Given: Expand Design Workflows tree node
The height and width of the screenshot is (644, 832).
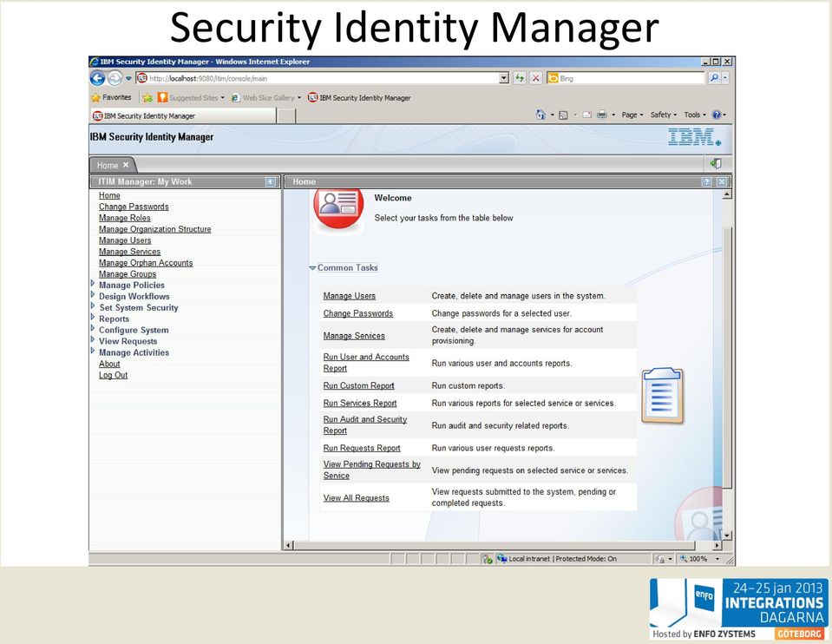Looking at the screenshot, I should pyautogui.click(x=93, y=294).
